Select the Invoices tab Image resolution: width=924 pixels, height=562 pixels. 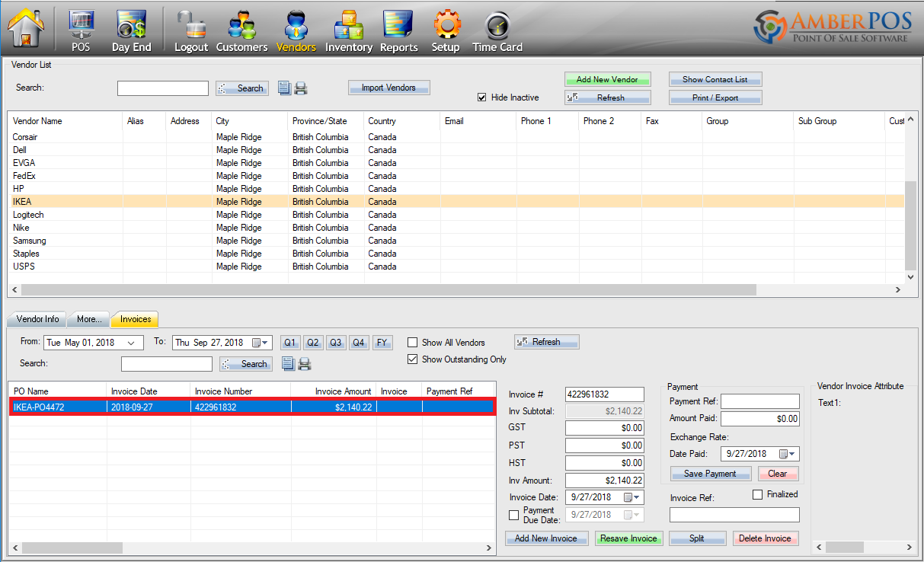(135, 319)
